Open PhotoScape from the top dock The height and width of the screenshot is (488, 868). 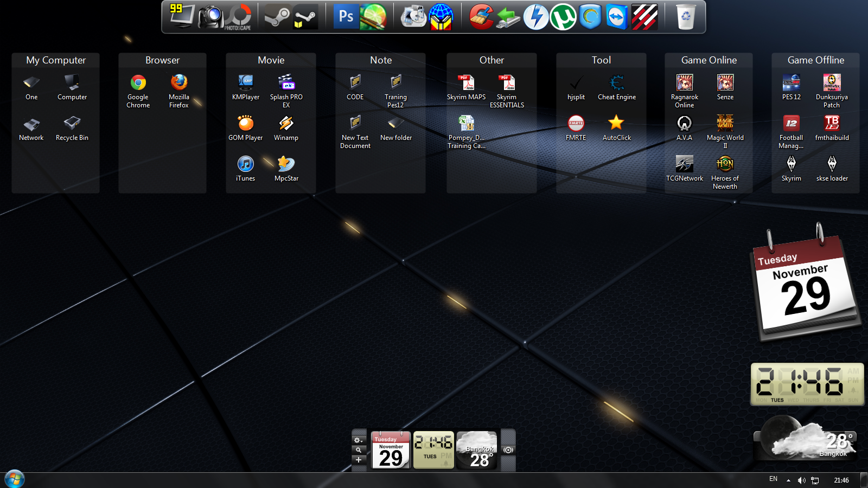tap(239, 17)
